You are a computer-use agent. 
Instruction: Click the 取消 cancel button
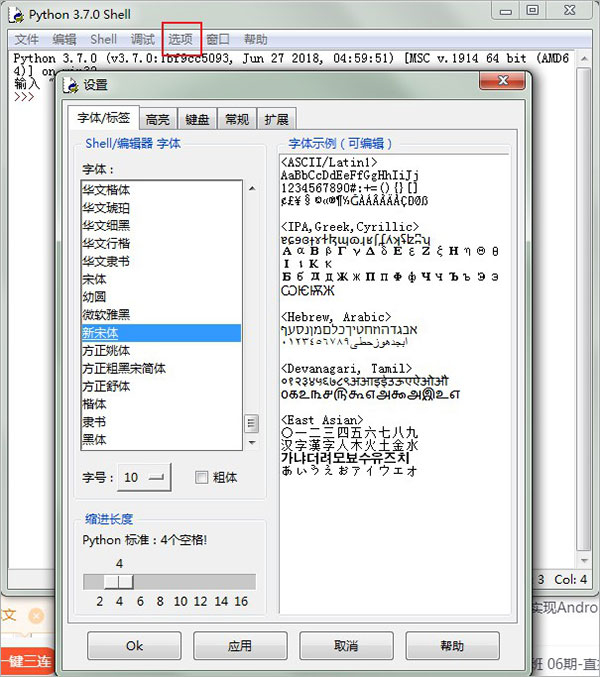346,646
